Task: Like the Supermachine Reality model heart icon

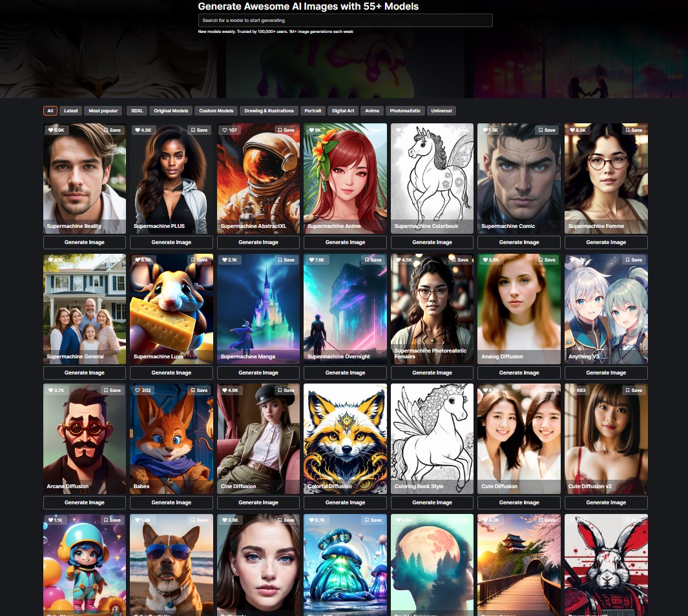Action: tap(50, 130)
